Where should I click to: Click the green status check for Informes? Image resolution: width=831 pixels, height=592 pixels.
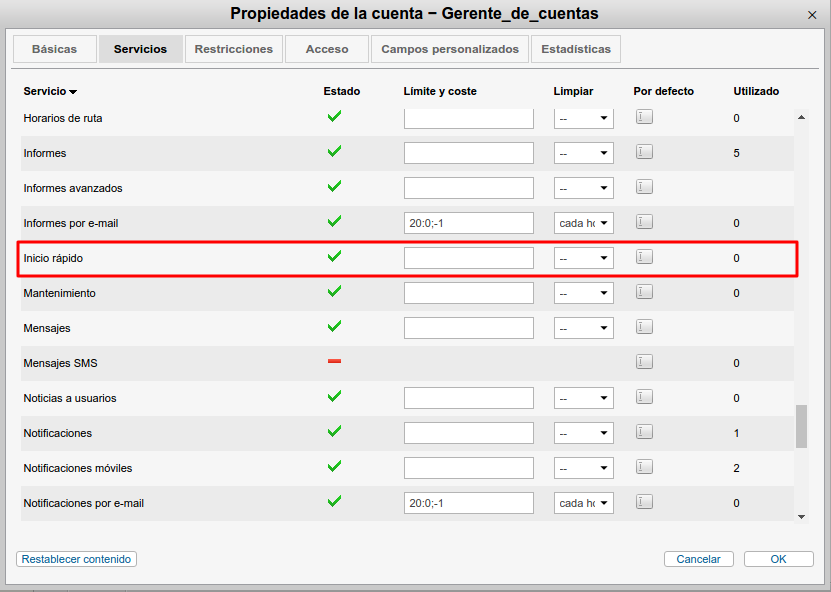(x=335, y=152)
